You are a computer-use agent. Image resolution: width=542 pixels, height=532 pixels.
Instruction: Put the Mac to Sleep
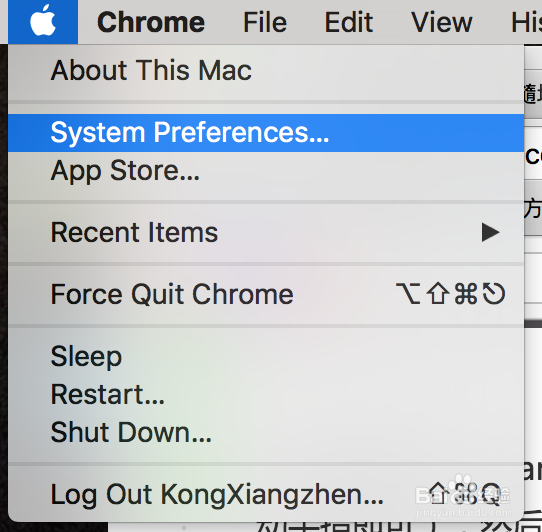click(266, 356)
